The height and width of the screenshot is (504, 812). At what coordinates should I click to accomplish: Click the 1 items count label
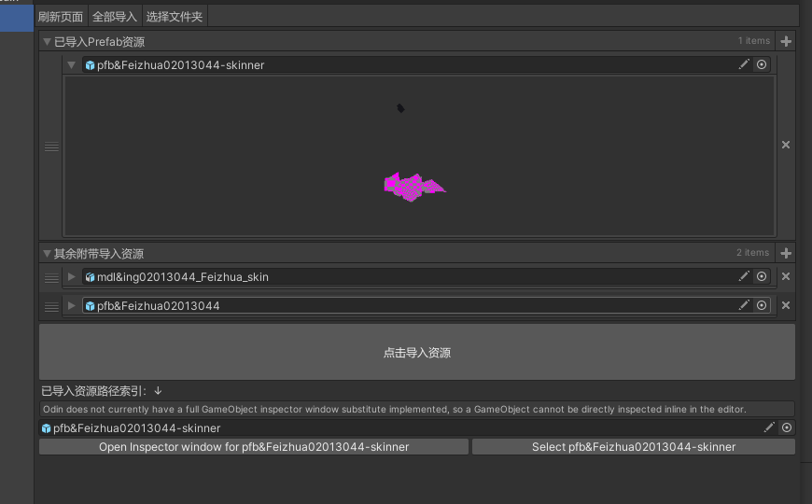[754, 40]
